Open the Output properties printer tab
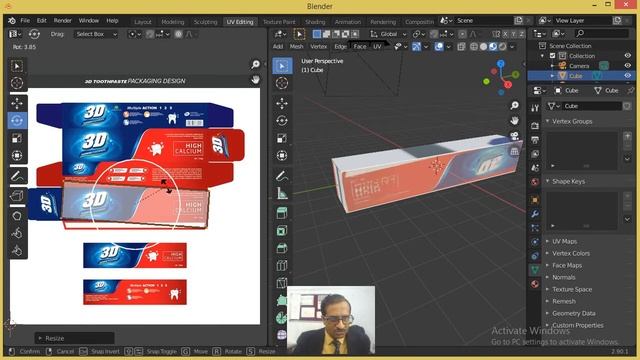Screen dimensions: 640x360 click(x=535, y=140)
